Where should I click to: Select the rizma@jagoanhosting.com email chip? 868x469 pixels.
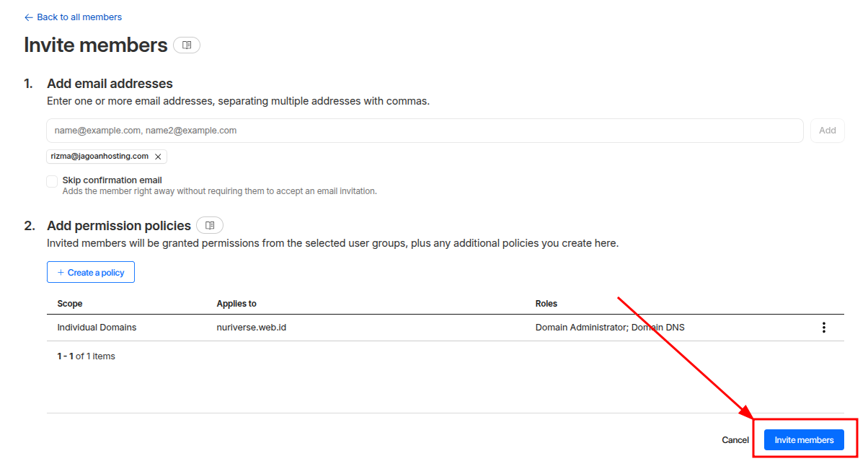[x=99, y=157]
